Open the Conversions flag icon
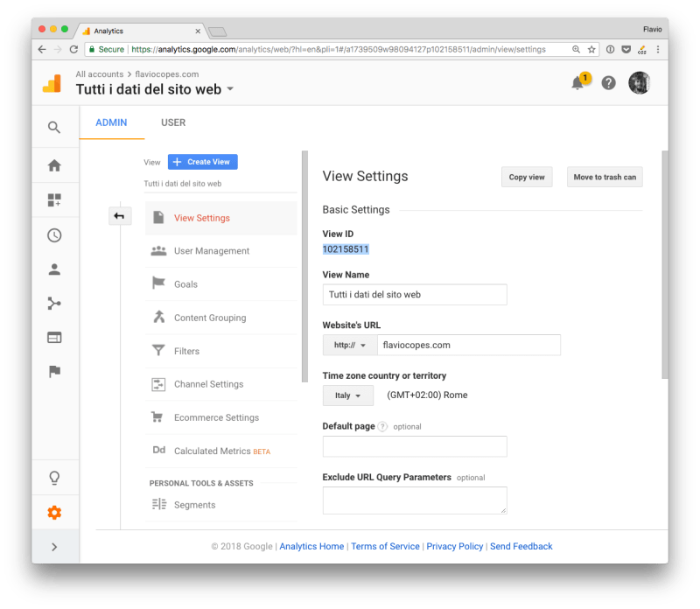Viewport: 700px width, 609px height. coord(54,371)
